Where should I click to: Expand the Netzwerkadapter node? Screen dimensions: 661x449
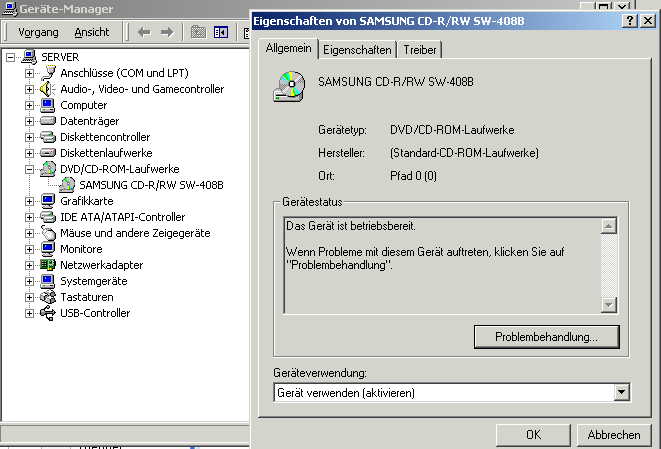[x=29, y=265]
